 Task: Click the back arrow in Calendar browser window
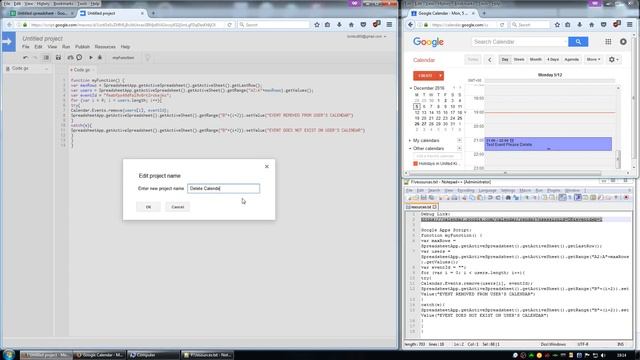point(411,25)
